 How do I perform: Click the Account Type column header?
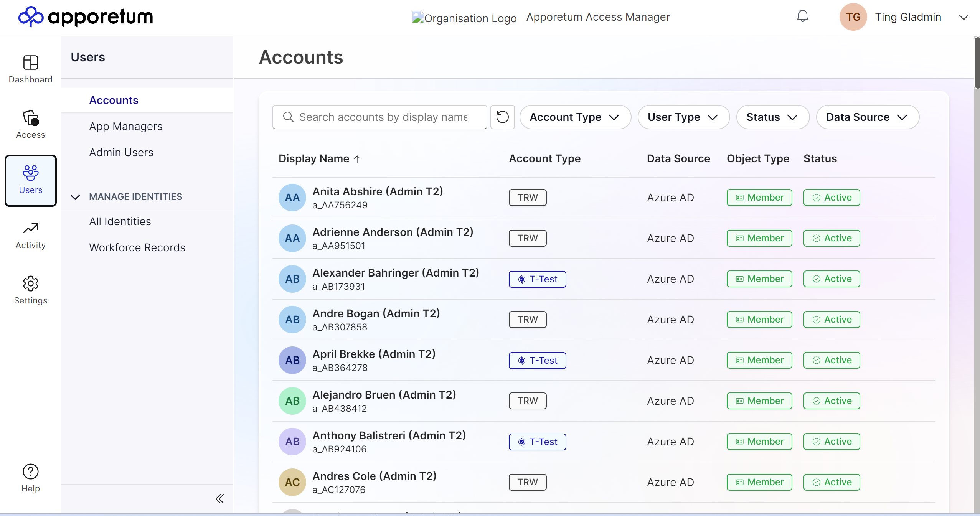point(544,158)
